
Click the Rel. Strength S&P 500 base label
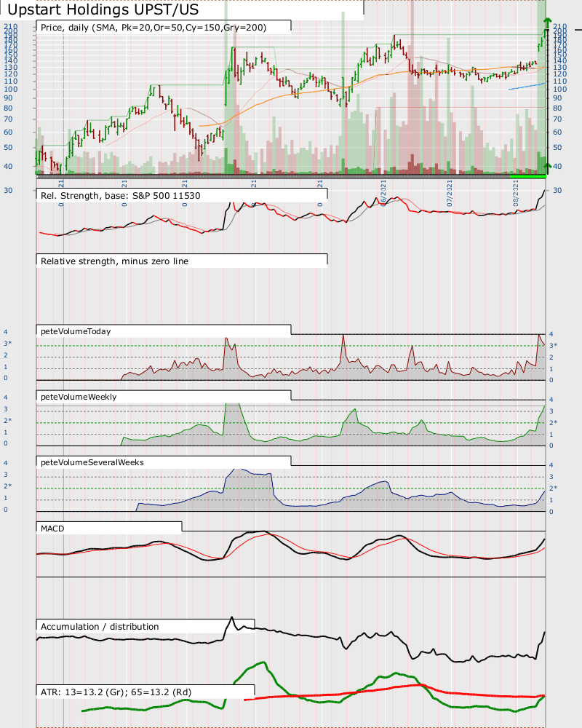pyautogui.click(x=121, y=195)
